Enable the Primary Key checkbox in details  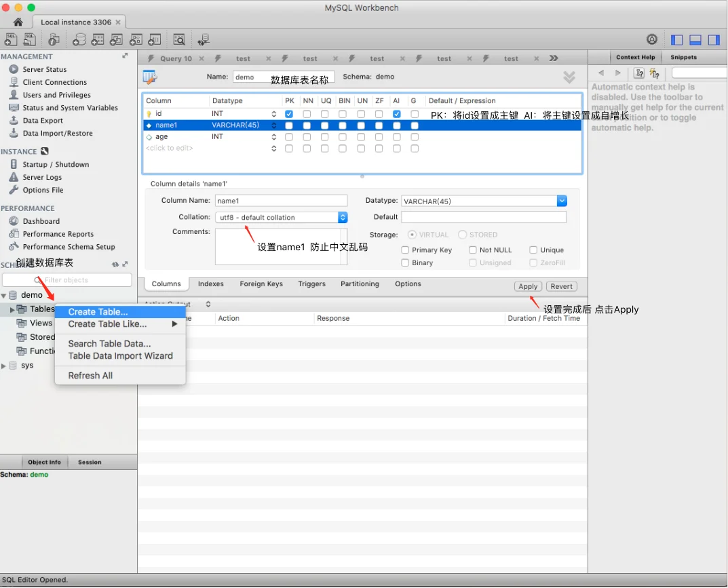point(405,250)
